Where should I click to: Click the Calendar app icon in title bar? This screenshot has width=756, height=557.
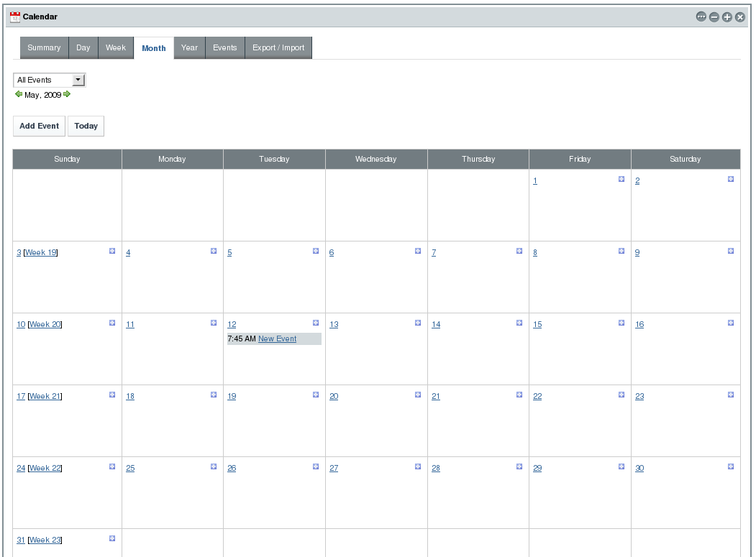[x=15, y=17]
